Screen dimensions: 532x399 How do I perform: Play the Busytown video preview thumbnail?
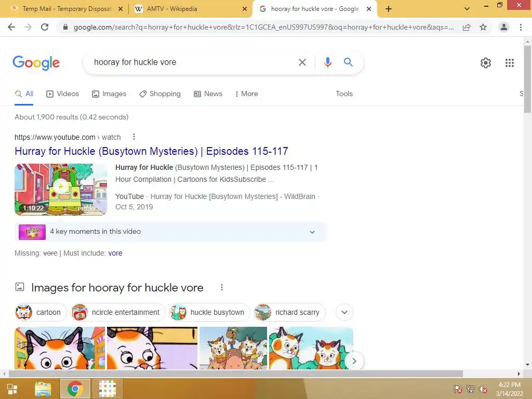pyautogui.click(x=61, y=189)
